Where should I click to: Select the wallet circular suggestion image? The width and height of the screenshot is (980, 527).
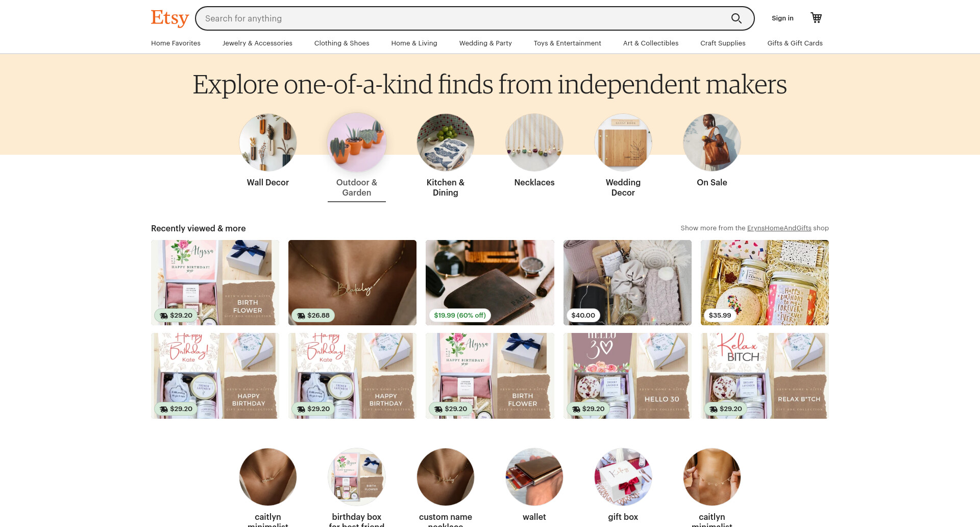pos(534,477)
